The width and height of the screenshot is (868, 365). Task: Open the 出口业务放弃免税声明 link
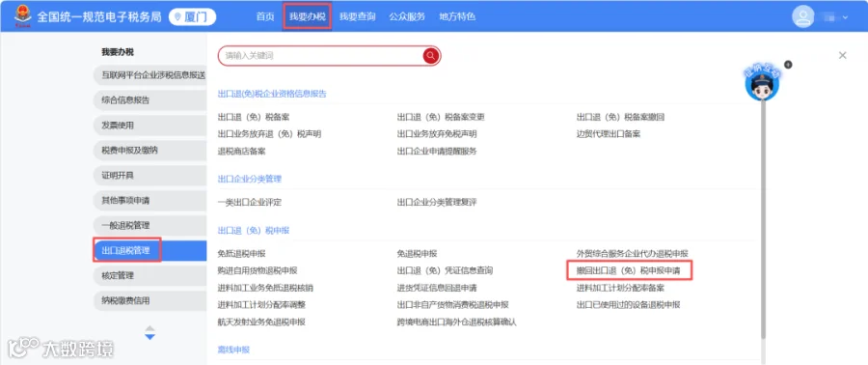[x=437, y=134]
